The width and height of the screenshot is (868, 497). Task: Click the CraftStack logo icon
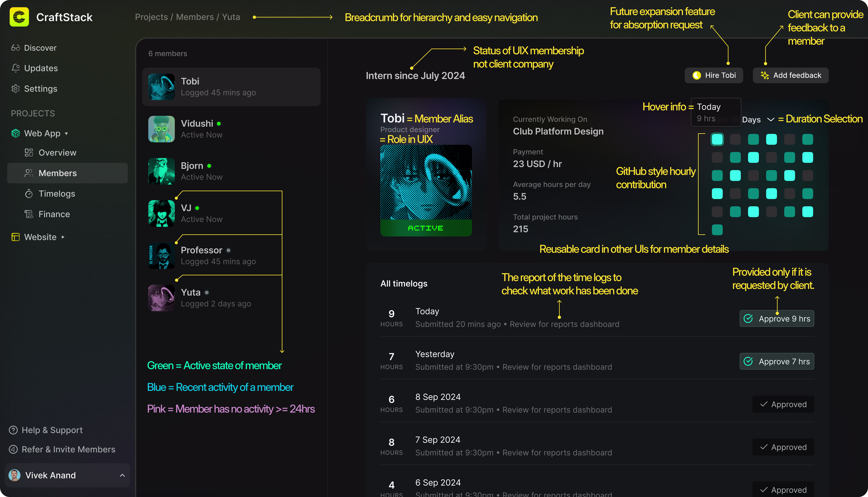pos(19,17)
